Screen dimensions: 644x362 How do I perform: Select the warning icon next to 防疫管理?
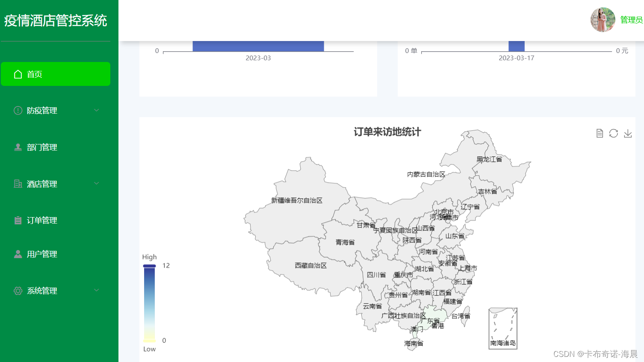18,110
